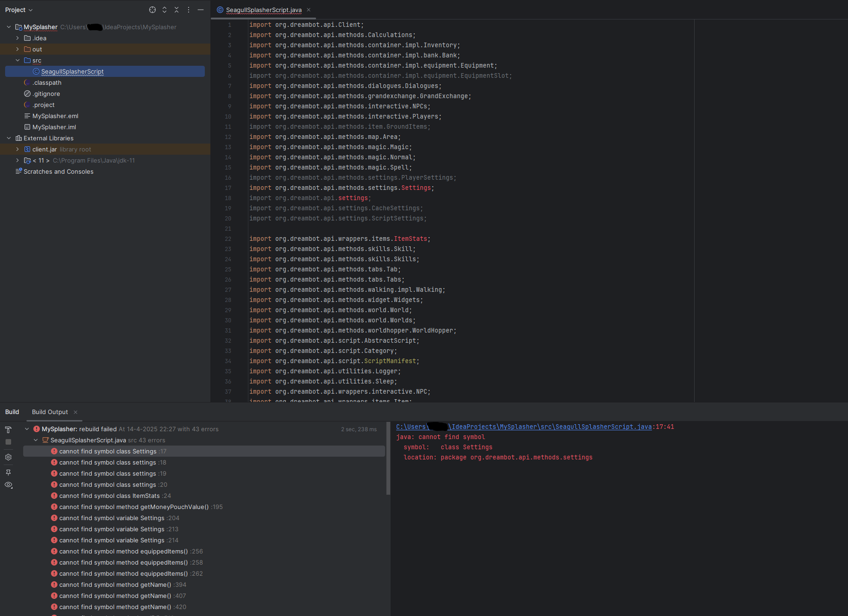Select equippedItems() error :258
Viewport: 848px width, 616px height.
127,562
